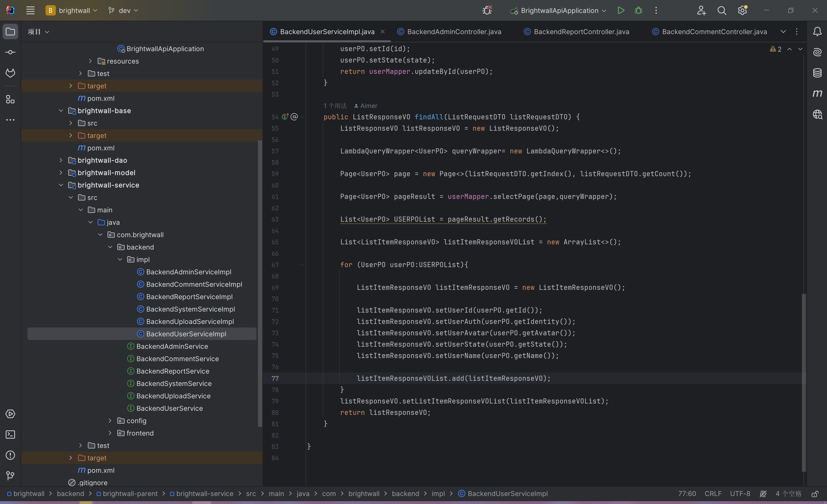Click brightwall-service breadcrumb in navigation bar
827x504 pixels.
point(201,494)
